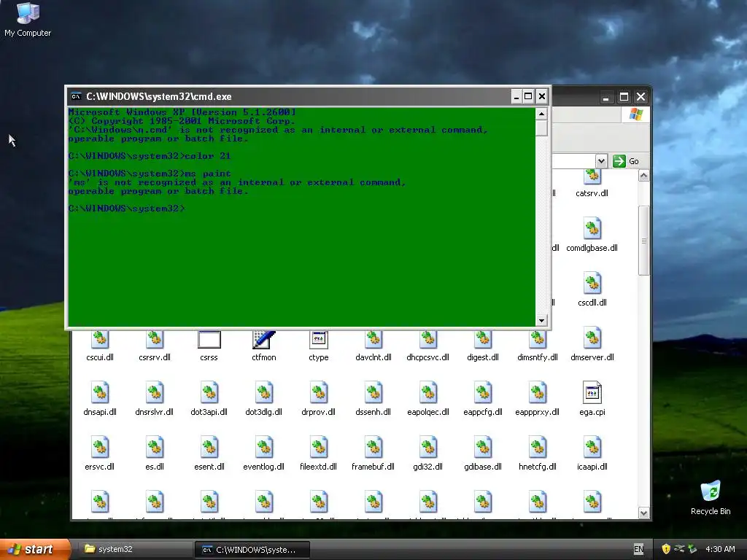Viewport: 747px width, 560px height.
Task: Click Explorer scrollbar down arrow
Action: click(643, 513)
